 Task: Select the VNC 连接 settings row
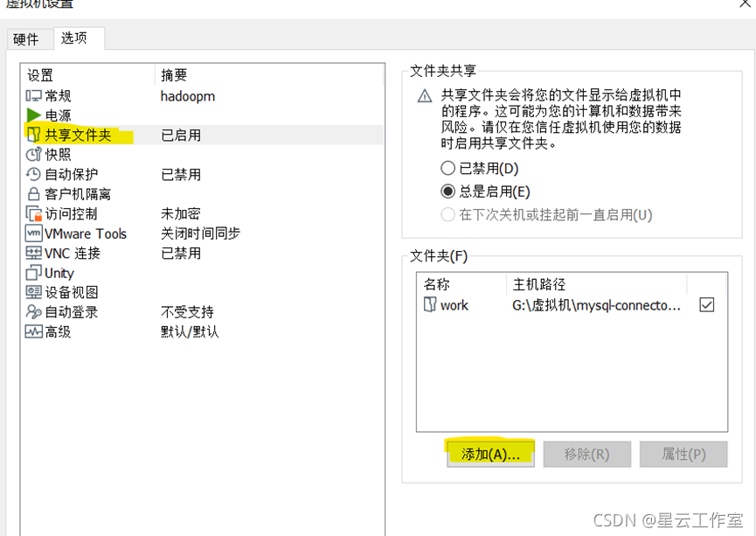point(204,253)
